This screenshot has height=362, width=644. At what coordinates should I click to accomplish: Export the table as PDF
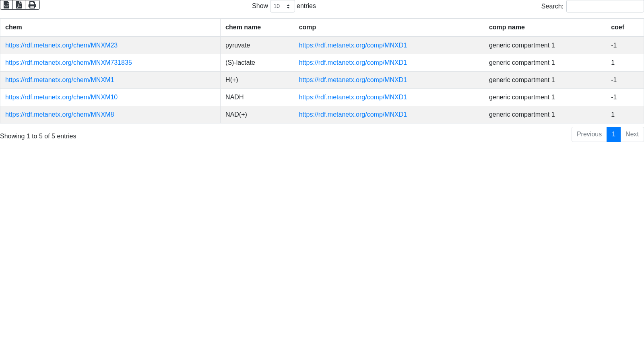(x=19, y=5)
